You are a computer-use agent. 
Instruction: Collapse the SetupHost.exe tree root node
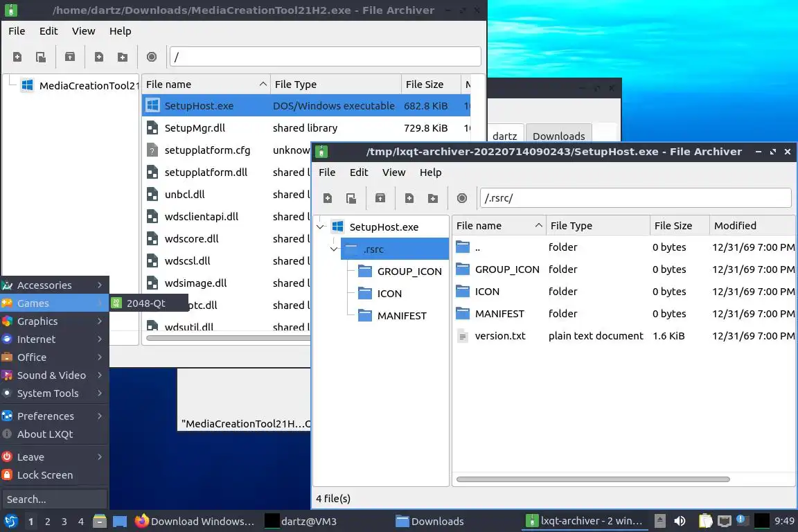(x=321, y=227)
